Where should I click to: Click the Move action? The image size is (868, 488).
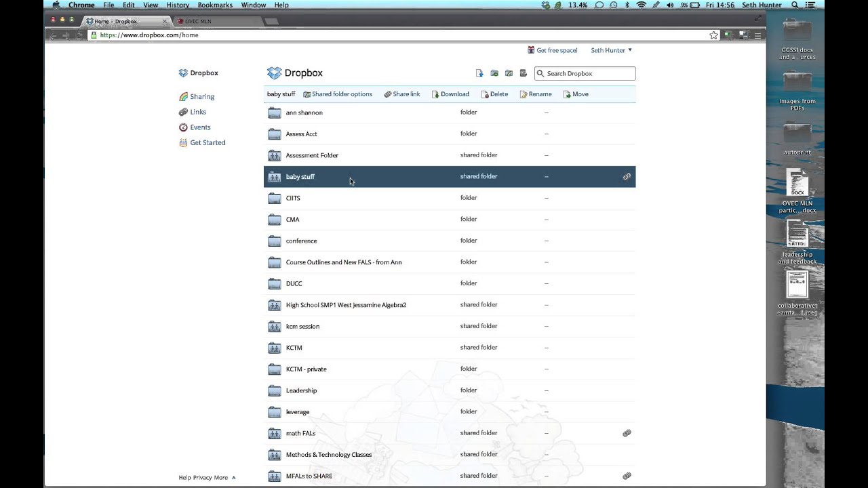click(x=576, y=94)
